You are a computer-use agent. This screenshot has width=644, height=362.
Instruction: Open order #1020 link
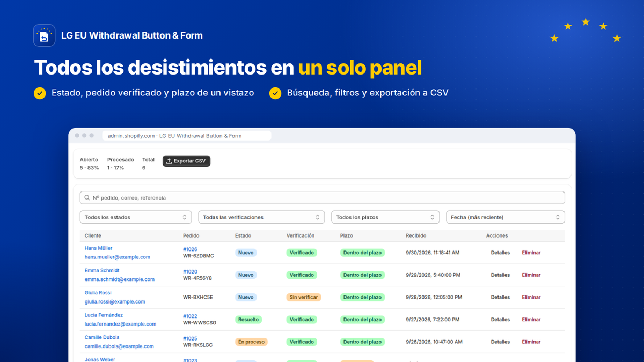click(190, 272)
